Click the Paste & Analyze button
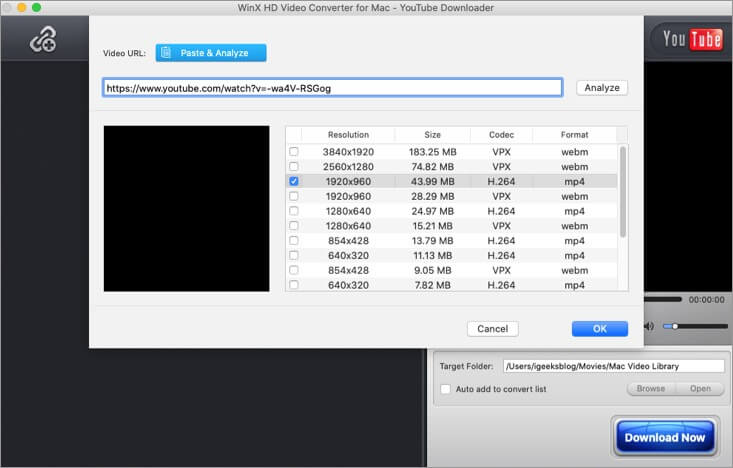The image size is (733, 468). click(x=211, y=53)
